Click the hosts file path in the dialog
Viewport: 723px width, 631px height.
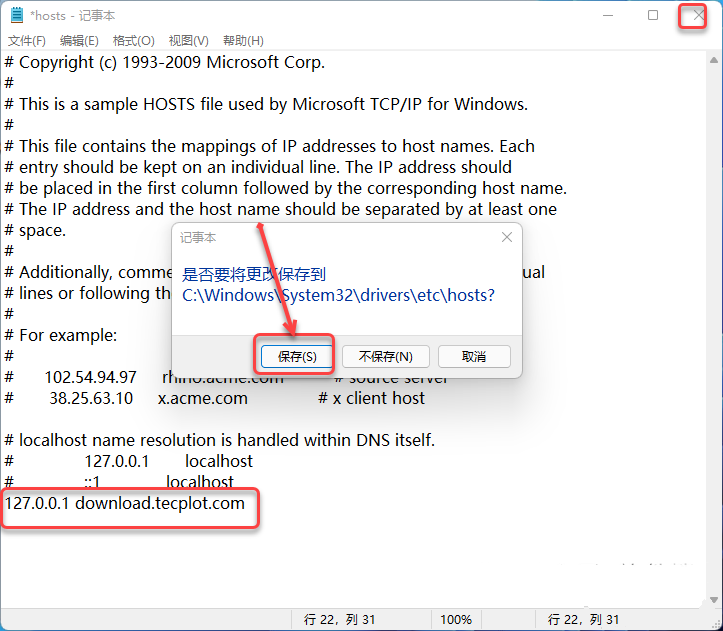[338, 295]
